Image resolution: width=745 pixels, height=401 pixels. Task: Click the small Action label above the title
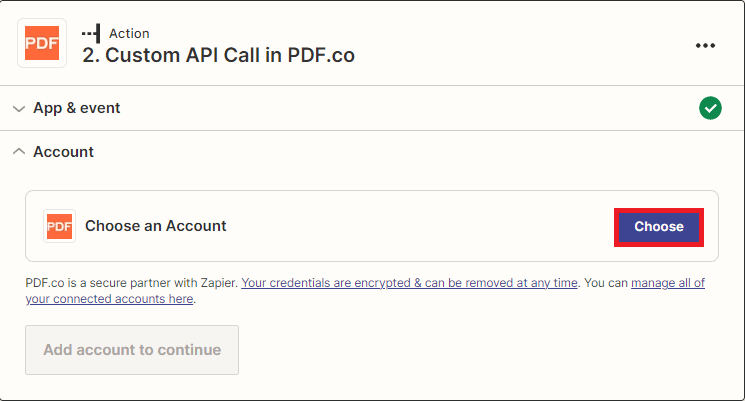(x=129, y=33)
